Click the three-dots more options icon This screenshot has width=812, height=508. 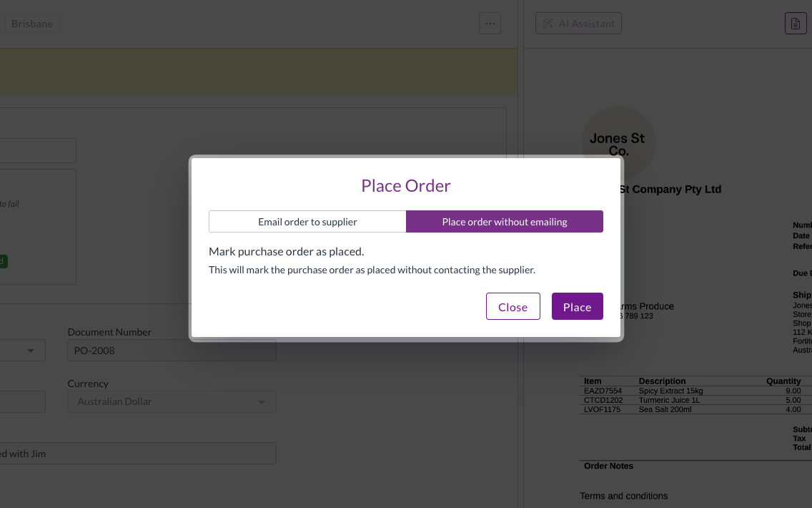tap(490, 24)
